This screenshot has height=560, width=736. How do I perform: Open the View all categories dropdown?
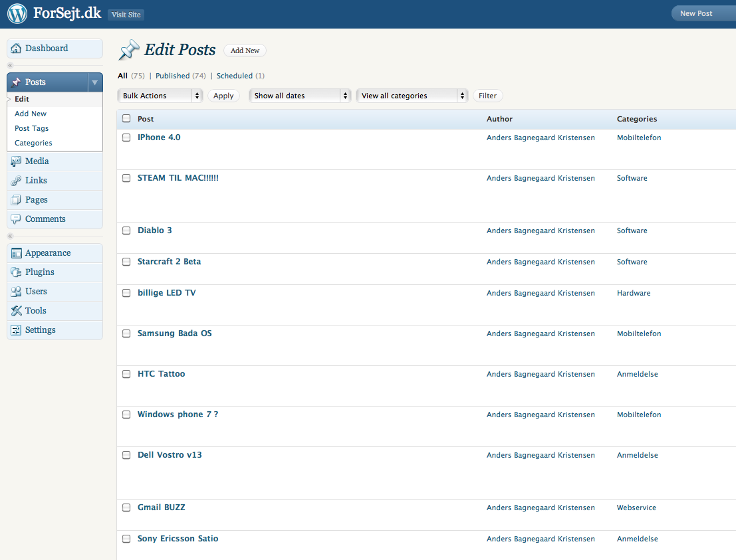point(412,96)
